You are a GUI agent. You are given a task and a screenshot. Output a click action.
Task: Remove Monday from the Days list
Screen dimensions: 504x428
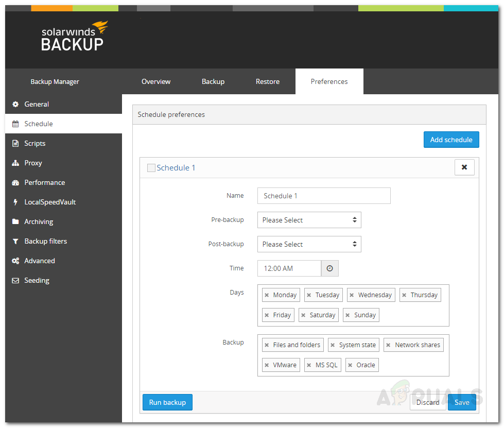pos(267,295)
